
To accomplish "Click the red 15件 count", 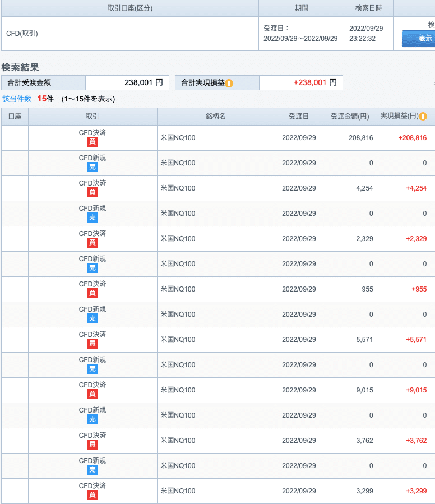I will click(x=45, y=99).
